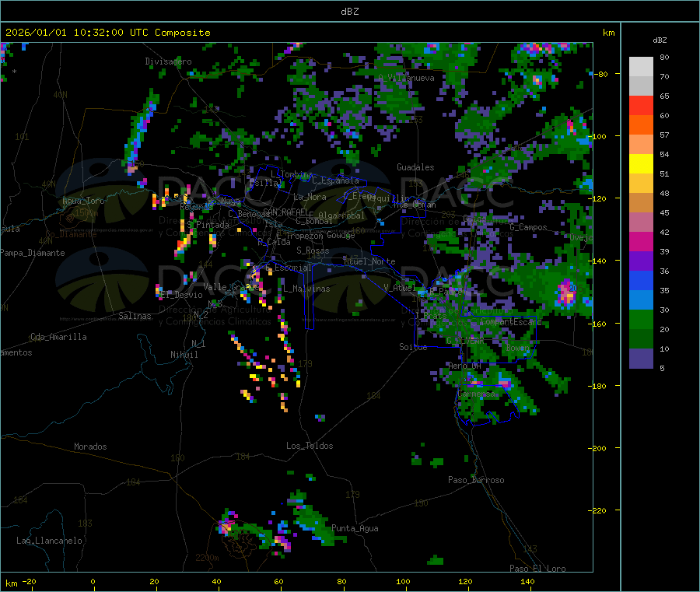Click the red 60-65 dBZ legend swatch
This screenshot has height=592, width=700.
click(x=641, y=105)
